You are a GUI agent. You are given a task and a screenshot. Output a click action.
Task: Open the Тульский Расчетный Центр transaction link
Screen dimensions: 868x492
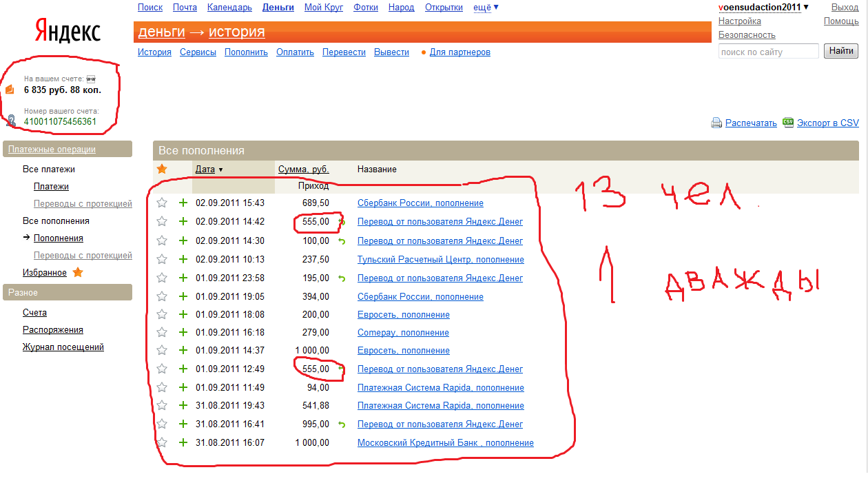point(440,260)
